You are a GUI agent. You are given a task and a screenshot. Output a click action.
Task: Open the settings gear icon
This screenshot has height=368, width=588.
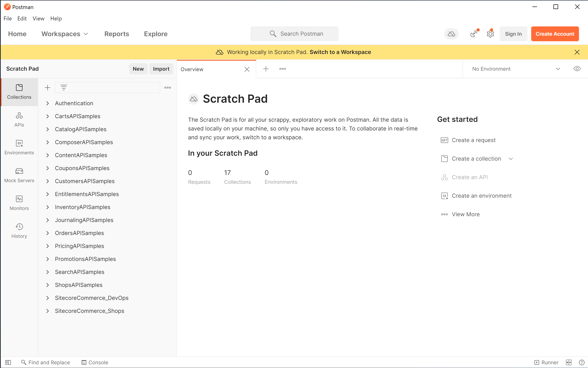click(490, 34)
